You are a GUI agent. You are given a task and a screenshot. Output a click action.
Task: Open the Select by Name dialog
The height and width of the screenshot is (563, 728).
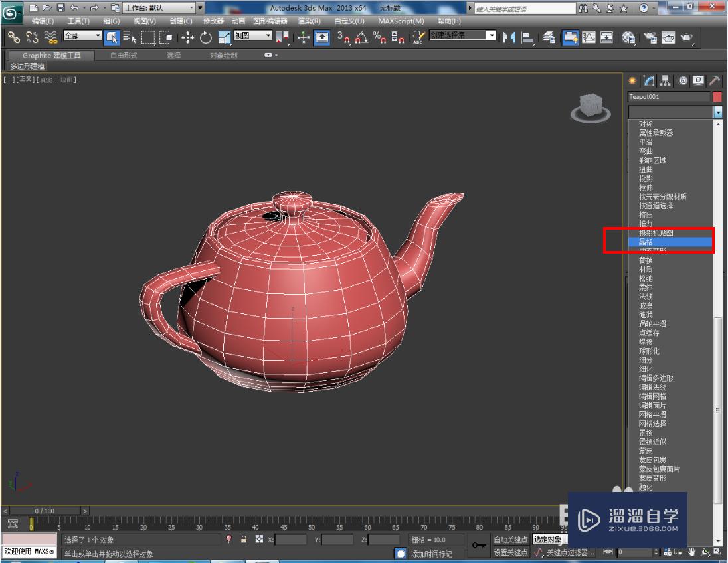tap(131, 38)
